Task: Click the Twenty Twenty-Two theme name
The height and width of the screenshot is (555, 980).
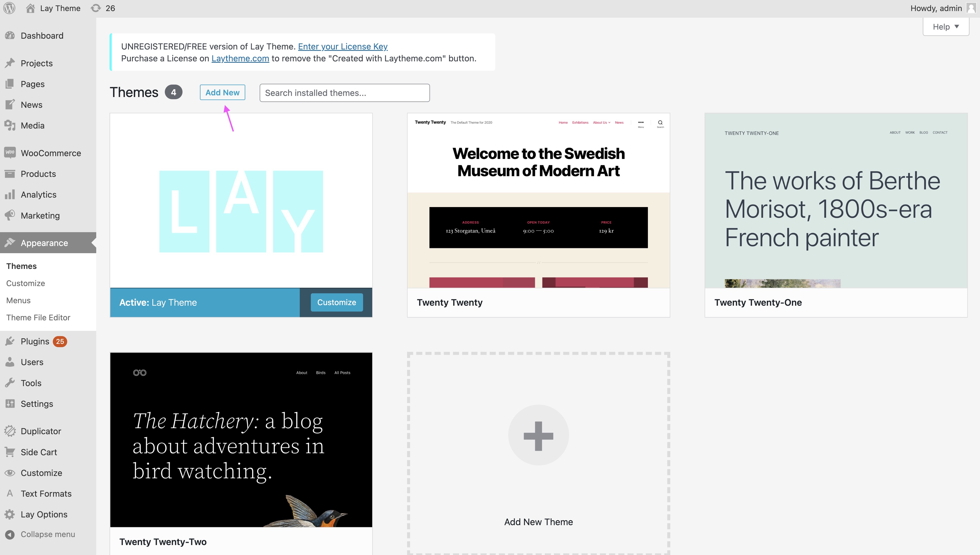Action: [x=163, y=542]
